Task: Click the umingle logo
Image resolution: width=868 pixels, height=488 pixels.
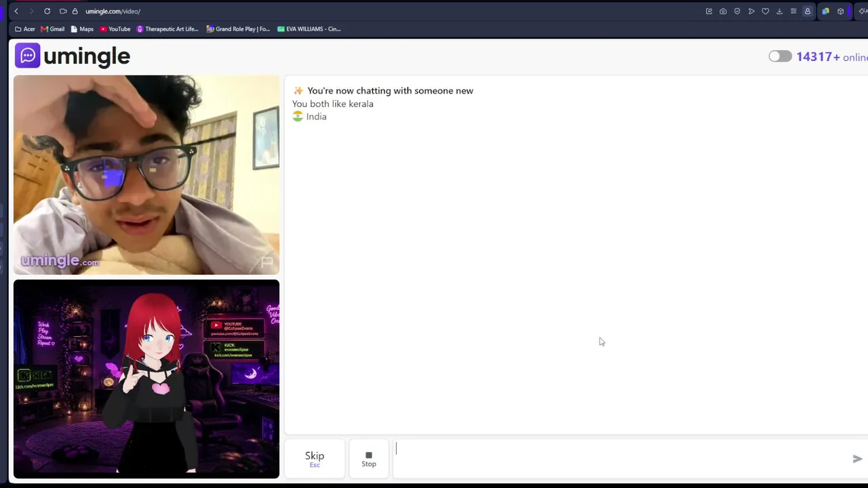Action: coord(73,56)
